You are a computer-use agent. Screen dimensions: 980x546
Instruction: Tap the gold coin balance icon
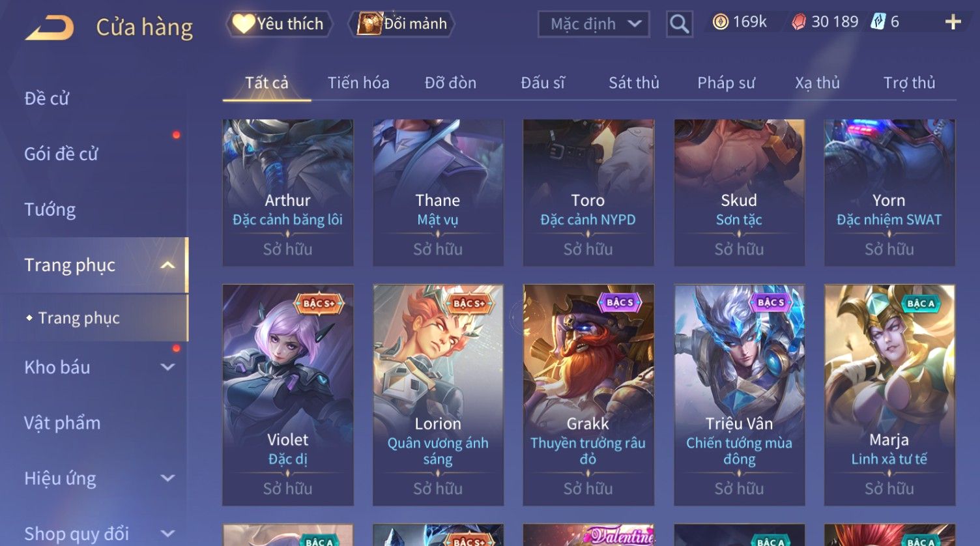pyautogui.click(x=720, y=22)
